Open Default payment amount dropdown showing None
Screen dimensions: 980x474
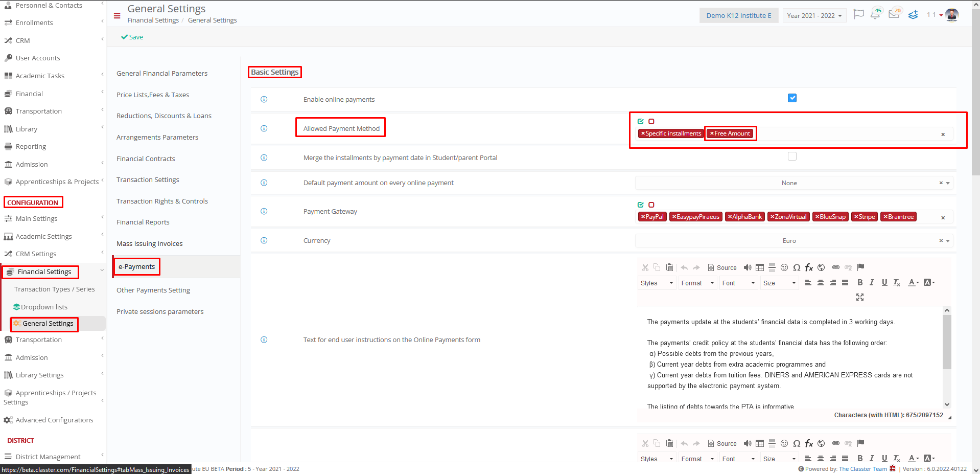pyautogui.click(x=794, y=183)
